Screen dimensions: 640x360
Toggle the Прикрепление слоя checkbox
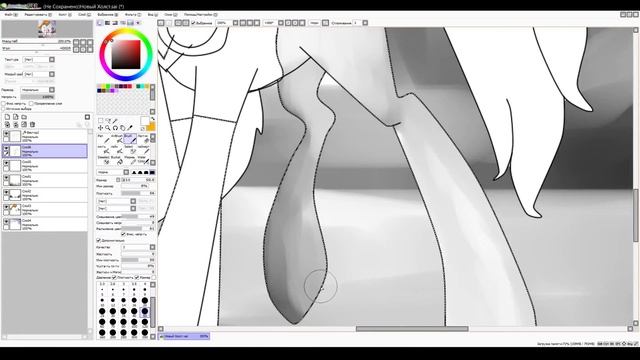coord(31,104)
